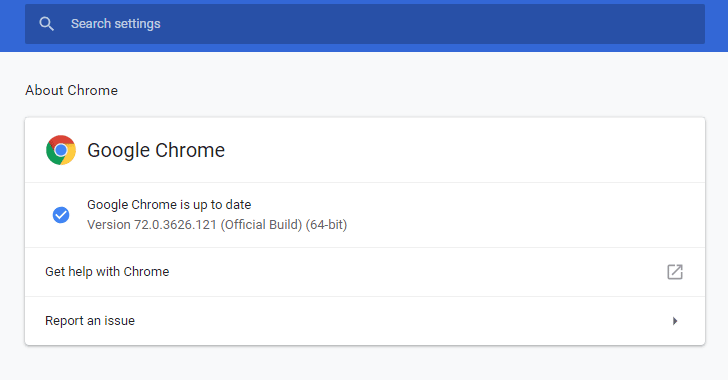Click blank space right of the version text
The height and width of the screenshot is (380, 728).
click(x=525, y=225)
